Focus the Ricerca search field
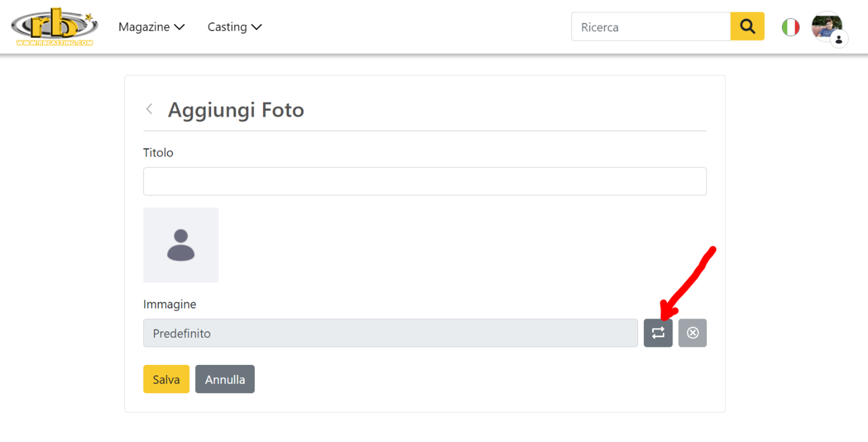Screen dimensions: 868x442 point(651,27)
